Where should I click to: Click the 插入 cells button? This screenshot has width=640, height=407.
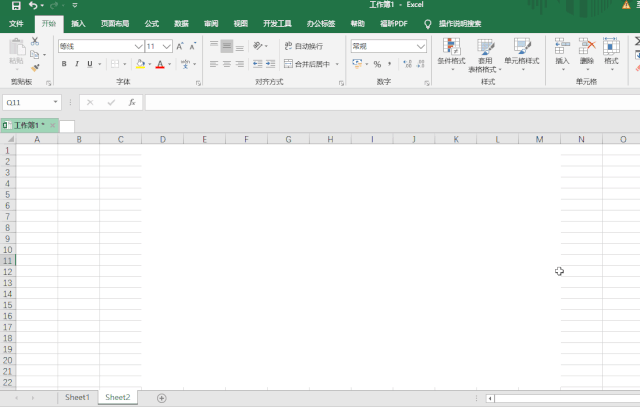(562, 54)
